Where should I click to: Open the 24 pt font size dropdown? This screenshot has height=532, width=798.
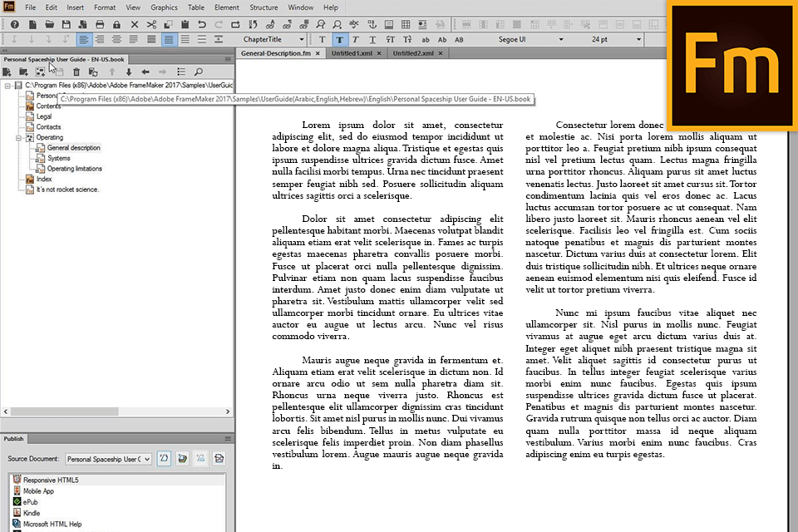click(x=638, y=39)
